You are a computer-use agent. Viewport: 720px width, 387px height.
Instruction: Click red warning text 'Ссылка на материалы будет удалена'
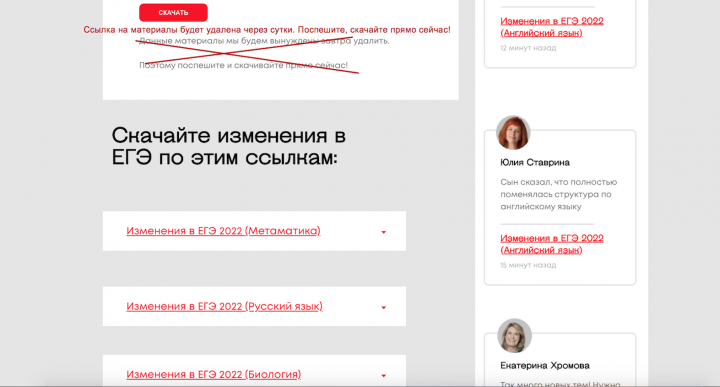(188, 30)
